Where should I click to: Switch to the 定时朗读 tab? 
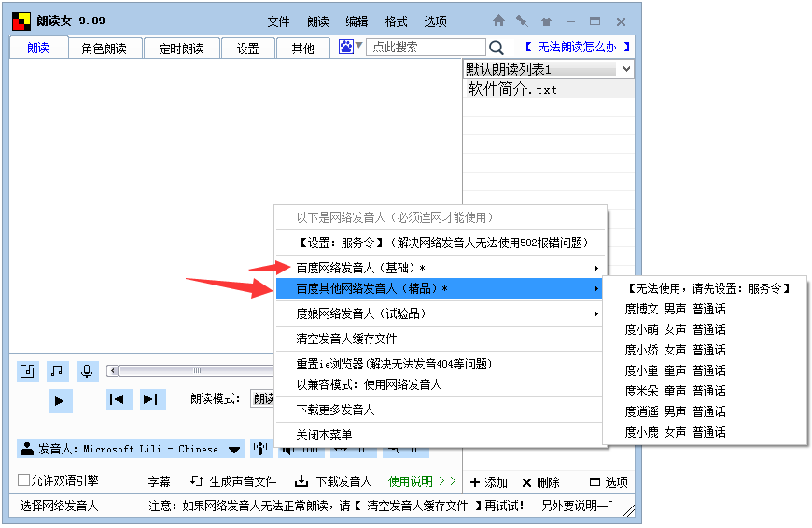coord(181,49)
